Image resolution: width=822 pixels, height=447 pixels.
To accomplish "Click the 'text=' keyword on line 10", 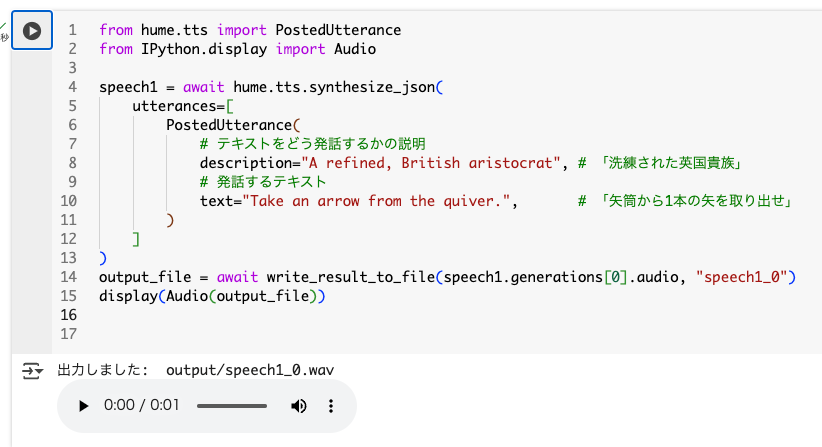I will click(x=221, y=201).
